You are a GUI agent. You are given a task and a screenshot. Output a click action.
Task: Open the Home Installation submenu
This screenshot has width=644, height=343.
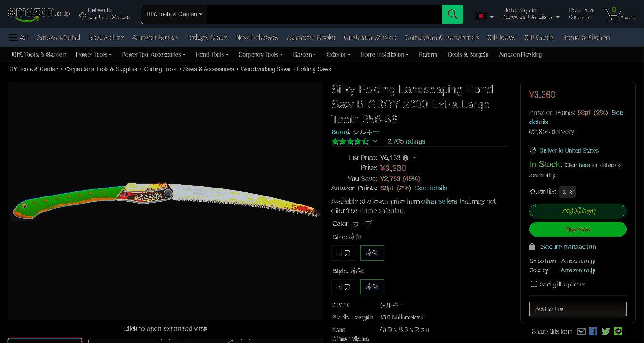coord(384,55)
